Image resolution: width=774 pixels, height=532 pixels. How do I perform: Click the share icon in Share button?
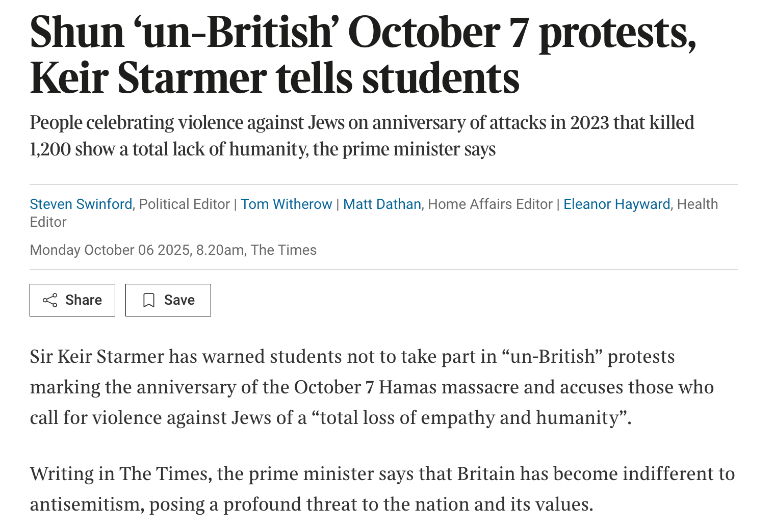pyautogui.click(x=50, y=300)
